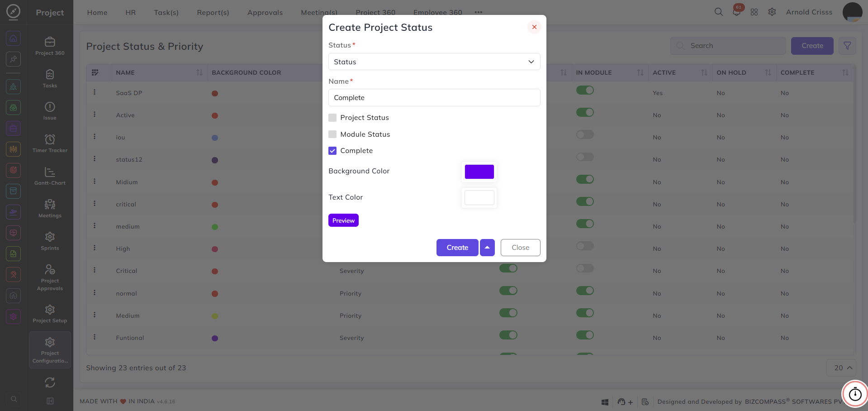Open Background Color purple swatch
This screenshot has height=411, width=868.
pos(479,172)
